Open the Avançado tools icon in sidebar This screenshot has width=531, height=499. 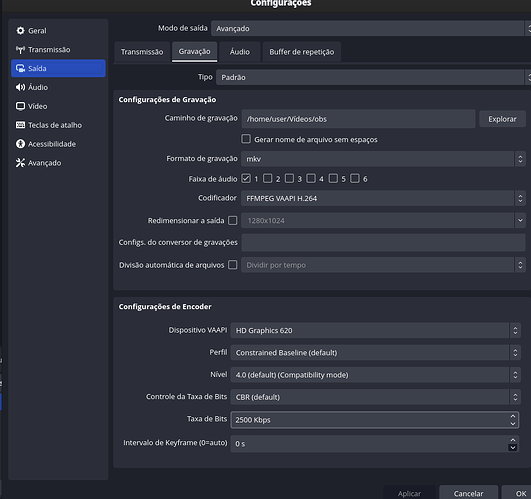pos(20,163)
